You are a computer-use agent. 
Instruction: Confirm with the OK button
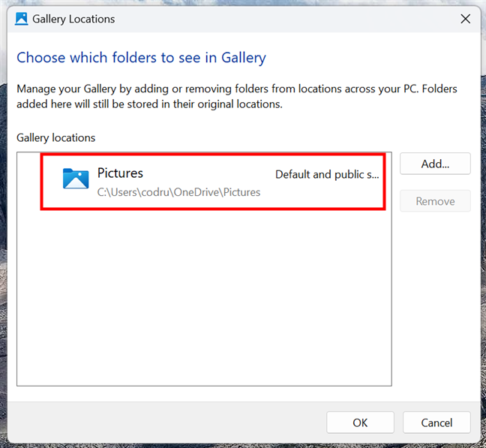pos(360,422)
